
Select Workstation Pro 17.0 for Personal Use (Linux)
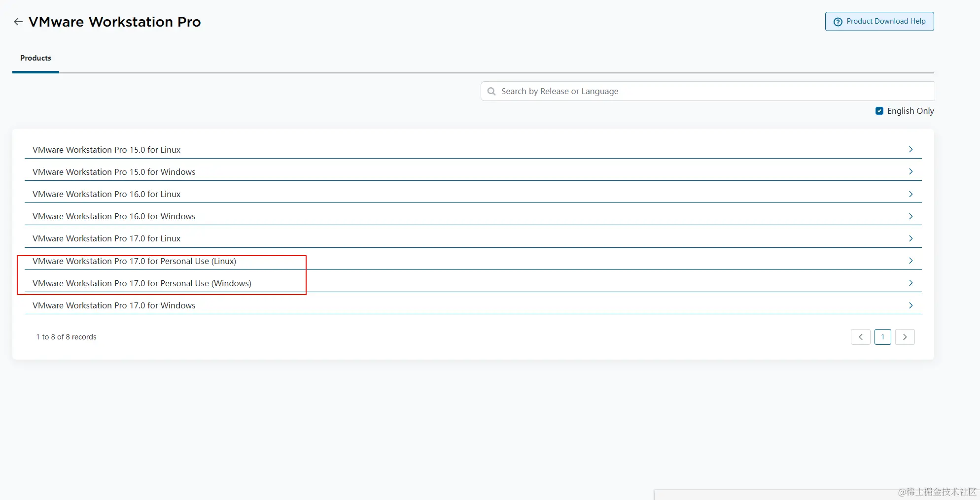point(134,261)
